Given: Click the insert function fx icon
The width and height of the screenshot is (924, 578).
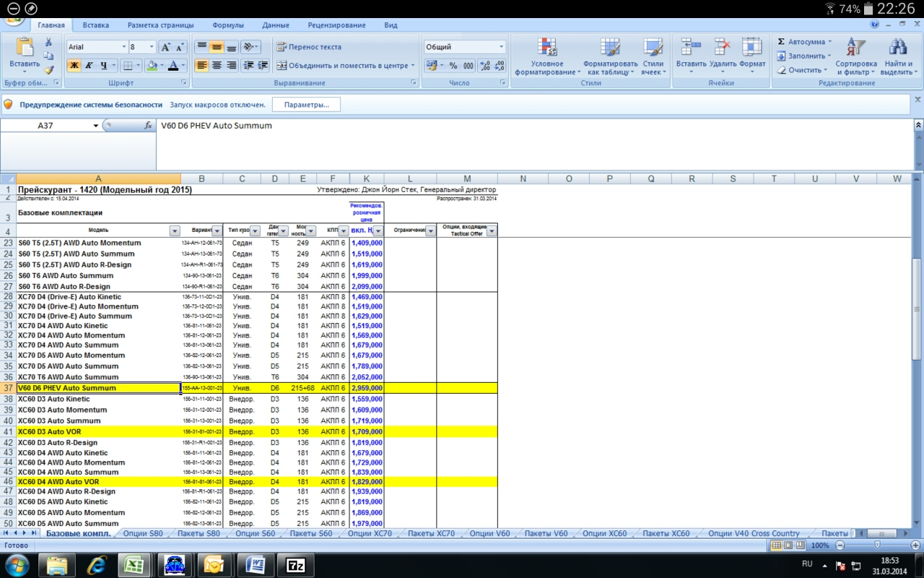Looking at the screenshot, I should tap(148, 125).
